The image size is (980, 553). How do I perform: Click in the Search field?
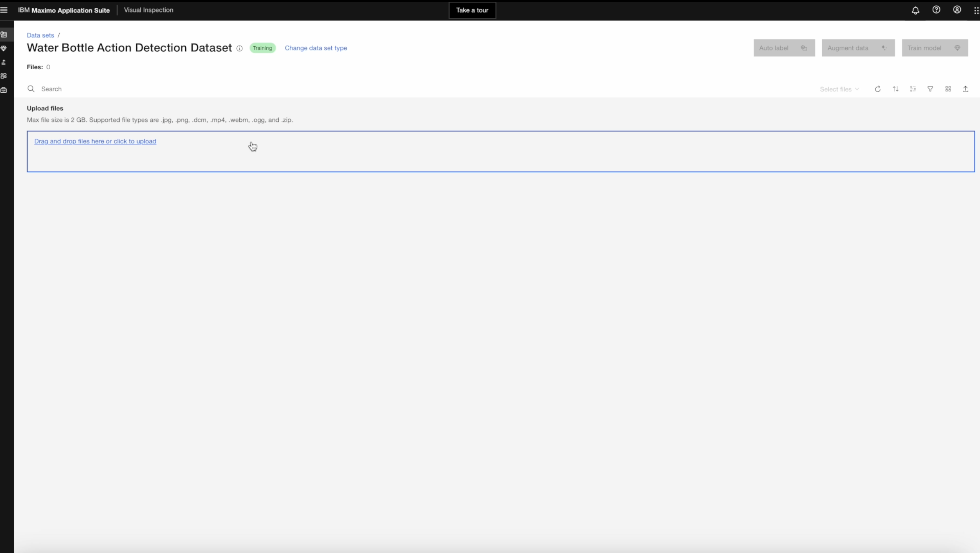(x=228, y=89)
